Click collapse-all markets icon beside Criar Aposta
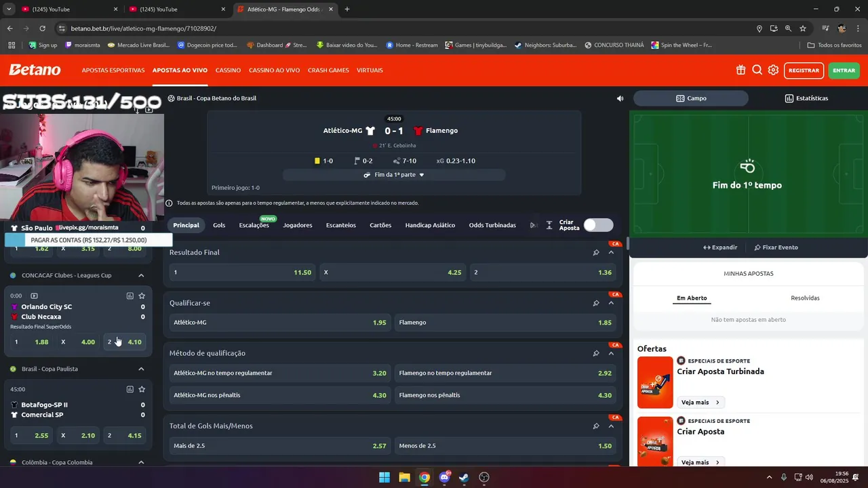Image resolution: width=868 pixels, height=488 pixels. (549, 225)
